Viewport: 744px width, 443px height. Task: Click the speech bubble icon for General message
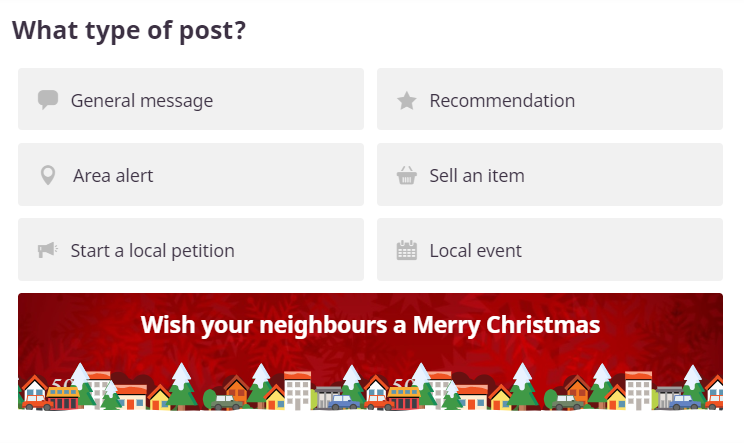(x=48, y=100)
